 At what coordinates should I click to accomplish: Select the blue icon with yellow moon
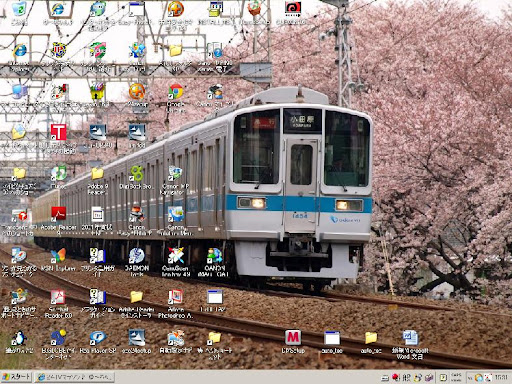58,338
